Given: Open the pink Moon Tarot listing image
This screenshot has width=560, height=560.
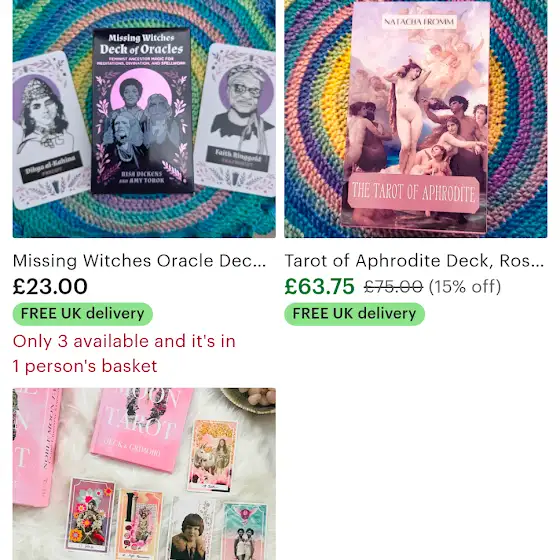Looking at the screenshot, I should pos(144,474).
